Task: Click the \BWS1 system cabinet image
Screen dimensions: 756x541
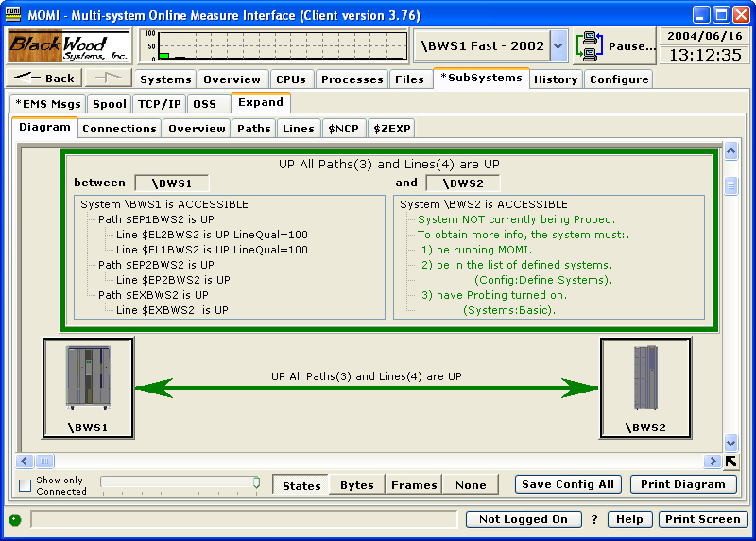Action: point(88,377)
